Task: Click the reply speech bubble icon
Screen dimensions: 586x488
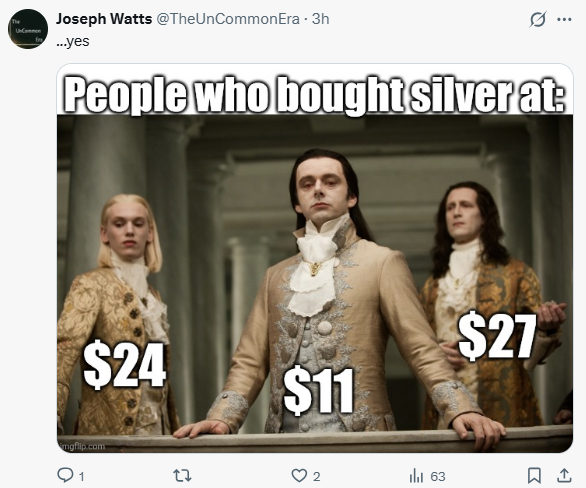Action: (x=65, y=475)
